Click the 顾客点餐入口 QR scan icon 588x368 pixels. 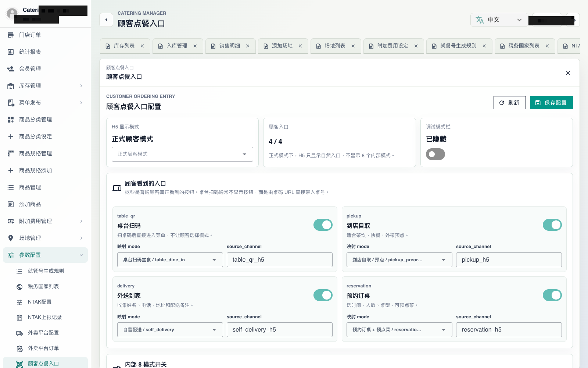(19, 364)
